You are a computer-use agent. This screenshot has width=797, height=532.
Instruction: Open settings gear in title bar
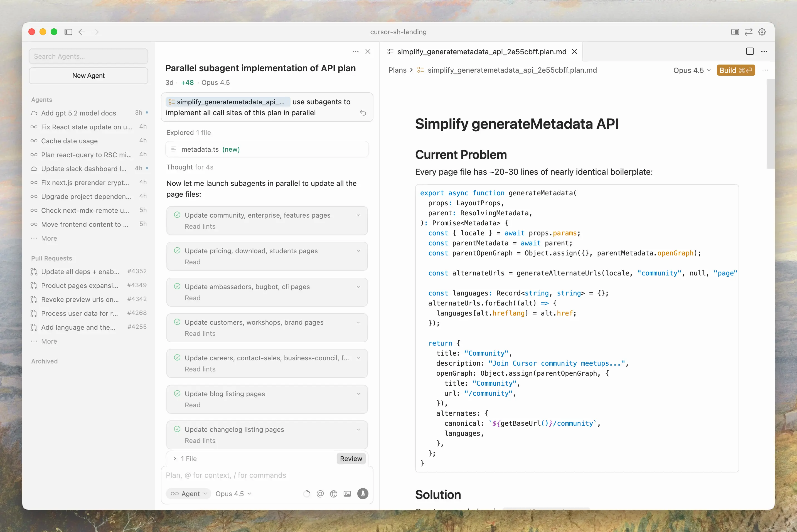762,32
